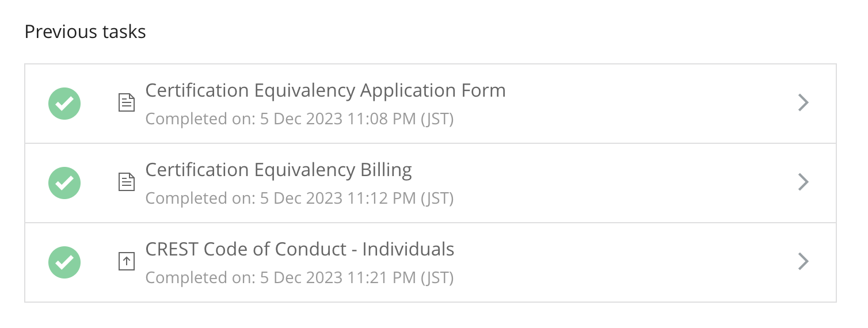Expand the Certification Equivalency Billing chevron arrow

[804, 182]
